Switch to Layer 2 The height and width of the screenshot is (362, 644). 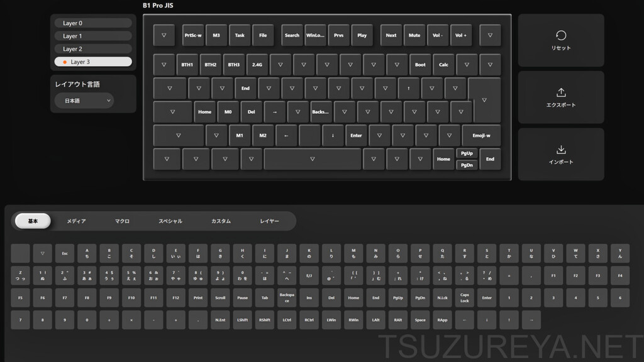pos(93,49)
